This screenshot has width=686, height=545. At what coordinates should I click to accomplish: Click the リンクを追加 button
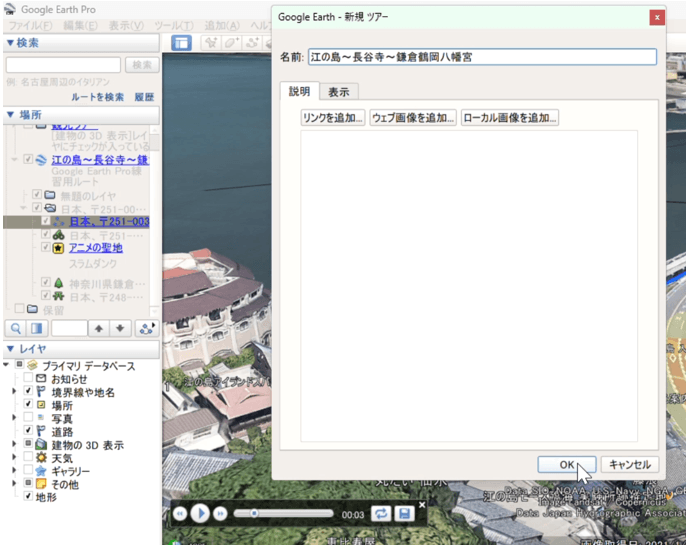[x=333, y=118]
